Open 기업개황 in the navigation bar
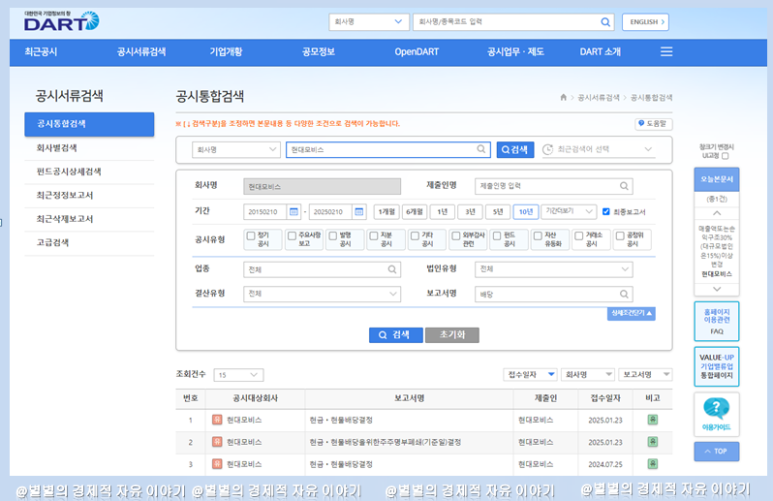This screenshot has width=773, height=501. [x=225, y=52]
